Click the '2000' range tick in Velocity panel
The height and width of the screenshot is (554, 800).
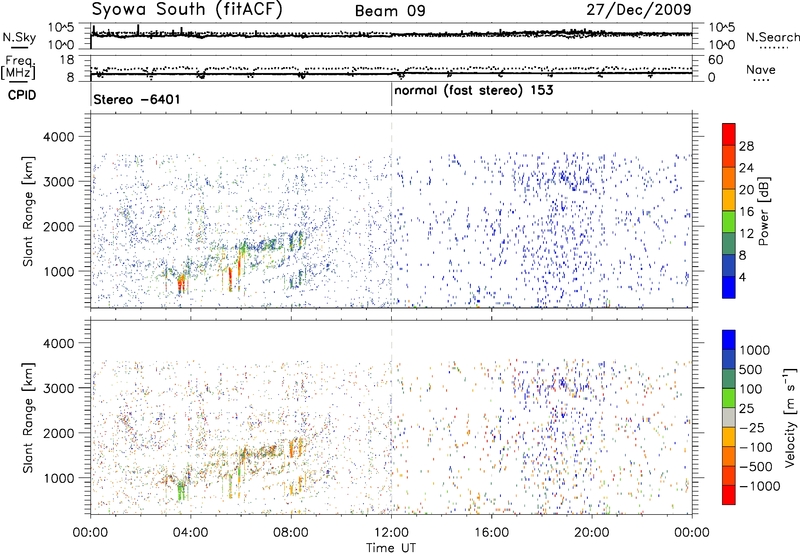(x=58, y=433)
